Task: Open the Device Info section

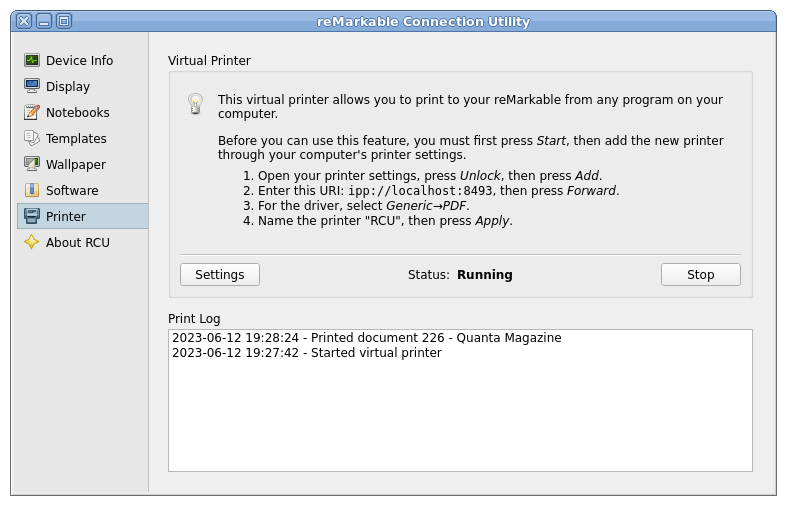Action: [82, 60]
